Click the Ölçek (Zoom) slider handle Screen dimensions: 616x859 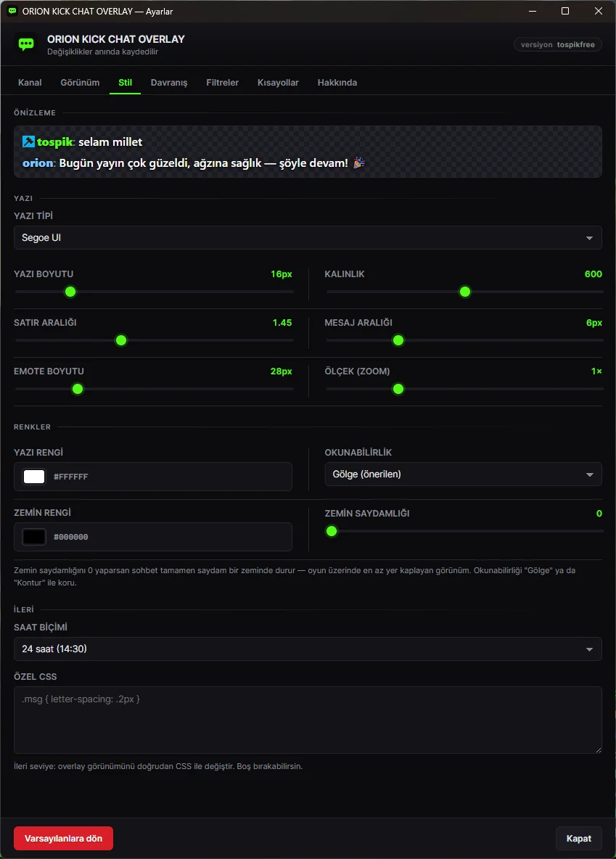(x=398, y=389)
